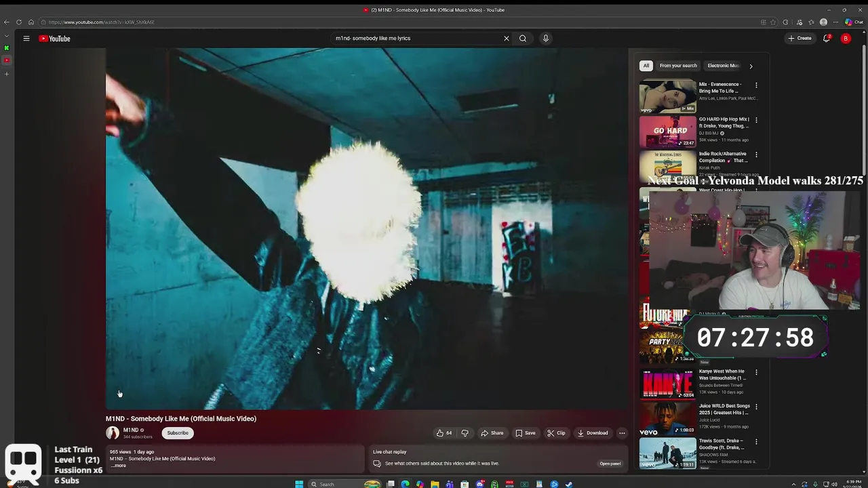Subscribe to the M1ND channel
The image size is (868, 488).
[x=178, y=433]
